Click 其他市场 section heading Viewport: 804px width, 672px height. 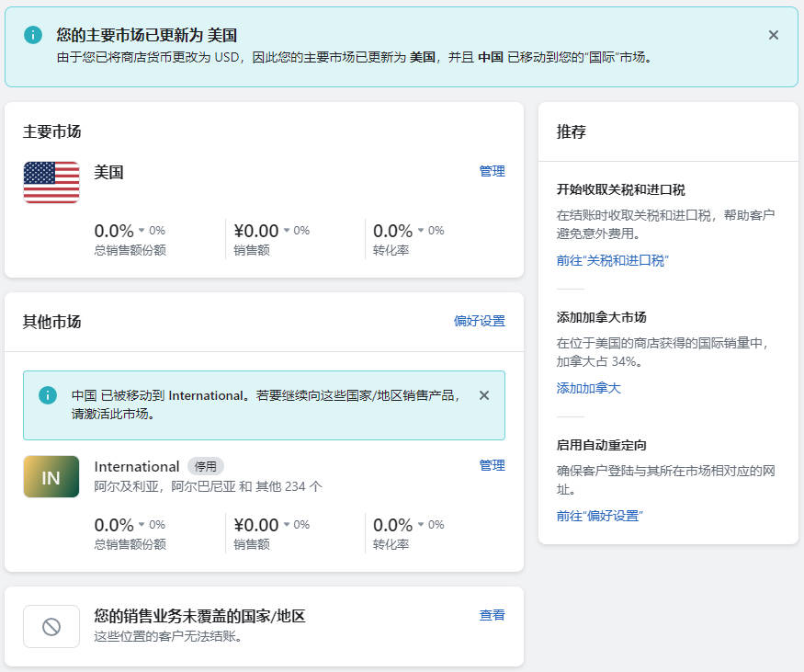click(x=51, y=322)
